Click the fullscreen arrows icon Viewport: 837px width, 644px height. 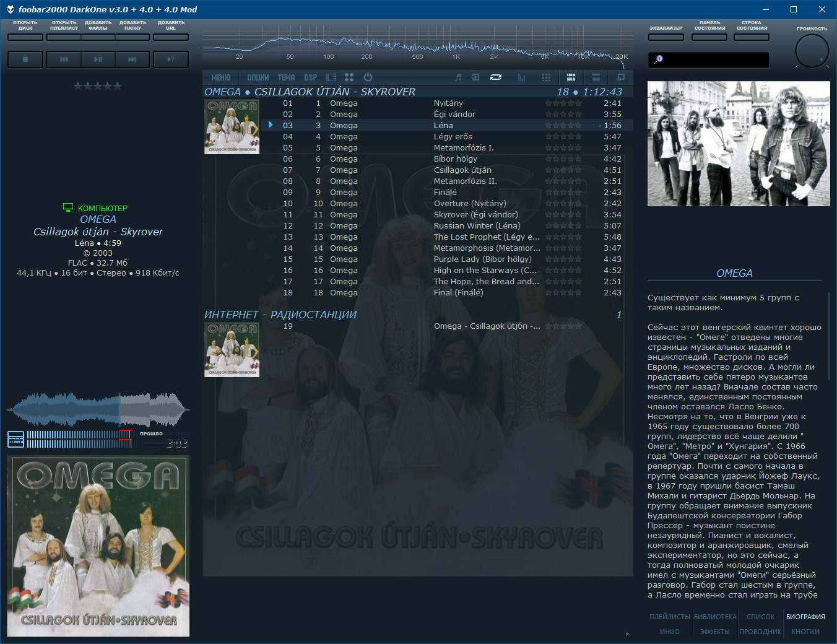tap(349, 77)
